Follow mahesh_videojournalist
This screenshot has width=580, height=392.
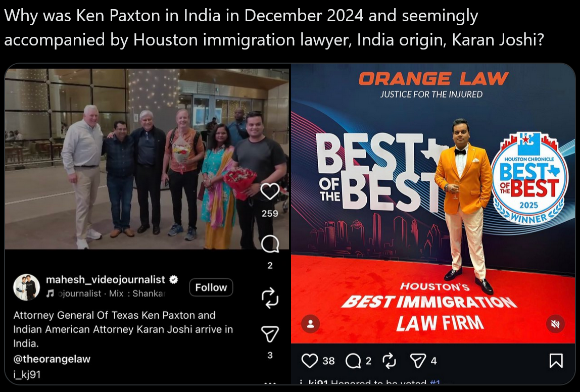(x=211, y=287)
